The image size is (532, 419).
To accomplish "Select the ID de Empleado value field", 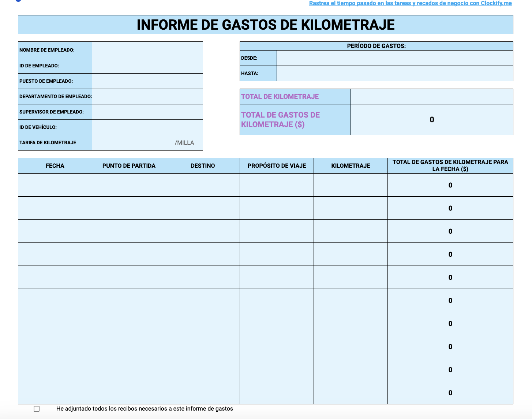I will [147, 66].
